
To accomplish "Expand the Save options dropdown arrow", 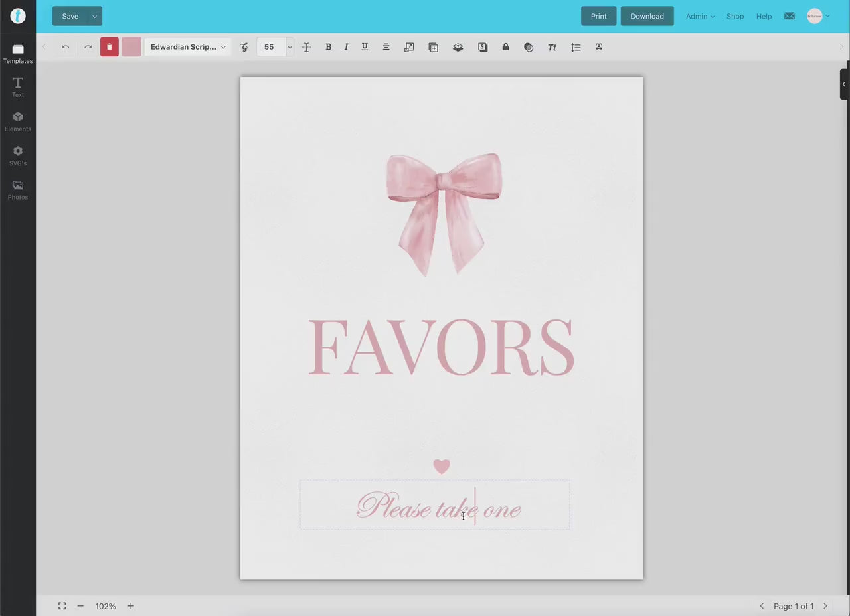I will coord(95,16).
